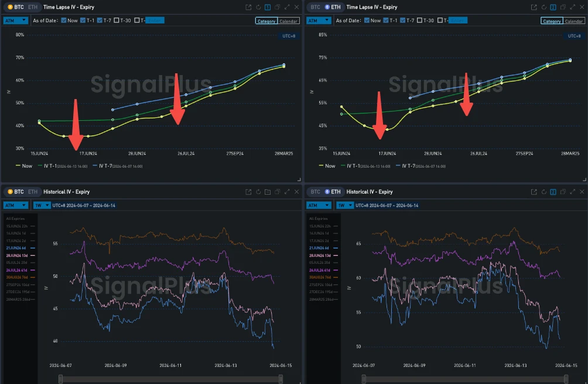This screenshot has width=588, height=384.
Task: Open the share/export icon on ETH Historical IV panel
Action: pos(534,192)
